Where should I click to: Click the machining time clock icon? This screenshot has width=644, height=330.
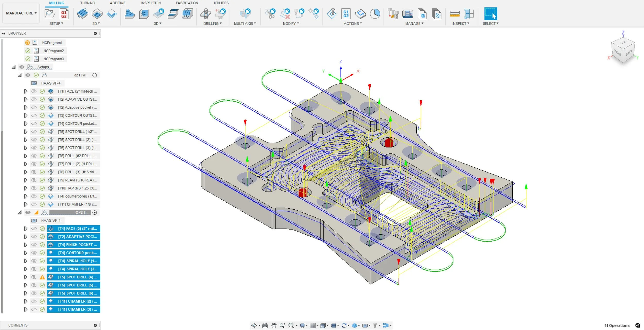pos(376,13)
